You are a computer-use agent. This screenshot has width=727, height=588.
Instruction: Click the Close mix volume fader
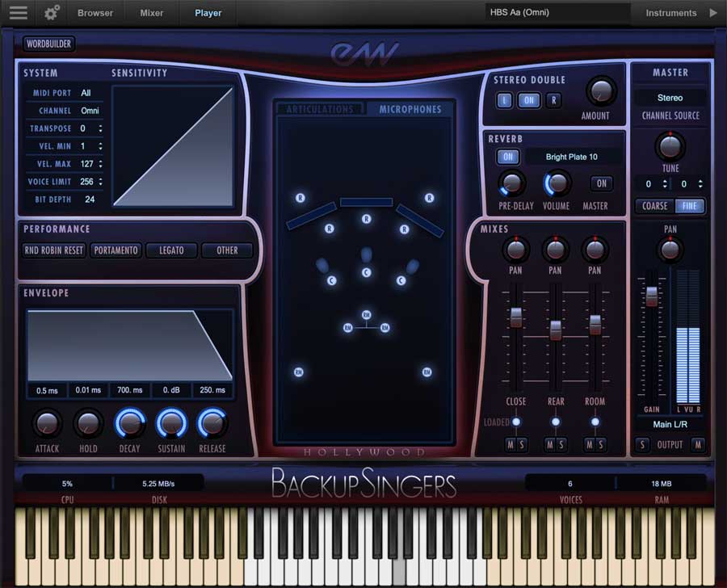pyautogui.click(x=515, y=317)
